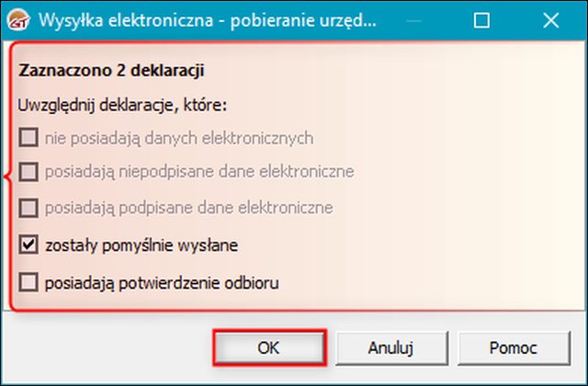Click the greyed 'posiadają podpisane dane elektroniczne' label
The width and height of the screenshot is (588, 386).
click(x=189, y=208)
